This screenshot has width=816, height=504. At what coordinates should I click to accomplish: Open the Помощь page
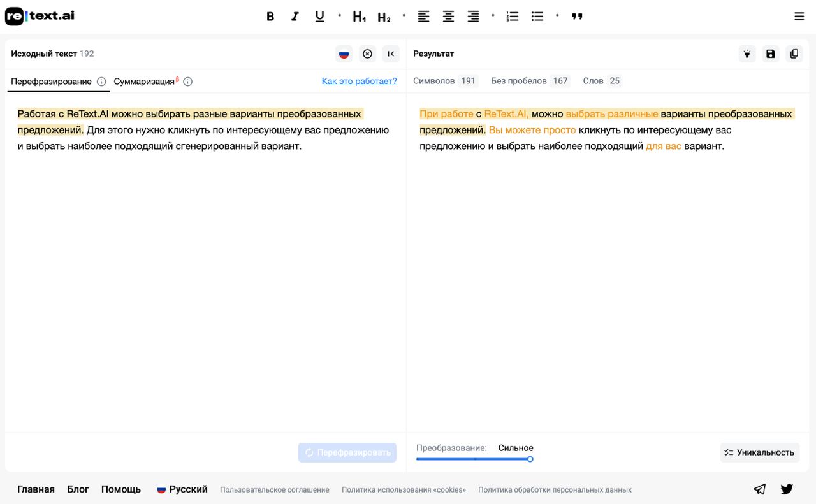coord(121,489)
